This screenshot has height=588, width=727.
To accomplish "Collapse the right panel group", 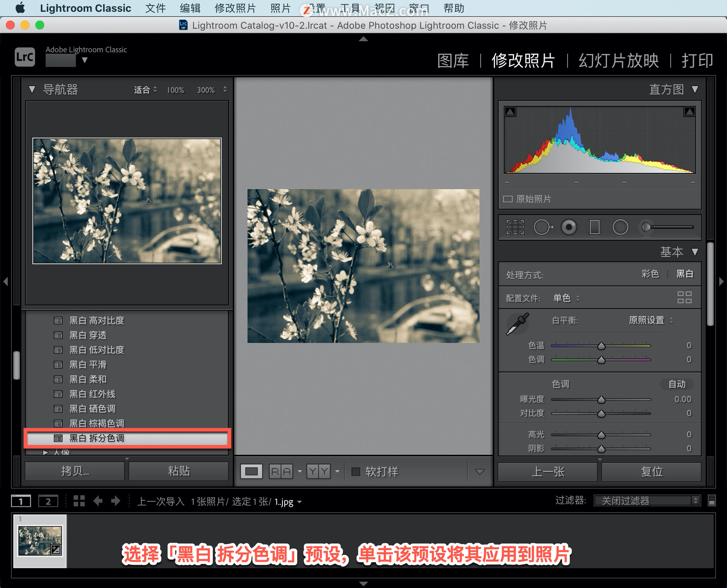I will tap(721, 282).
